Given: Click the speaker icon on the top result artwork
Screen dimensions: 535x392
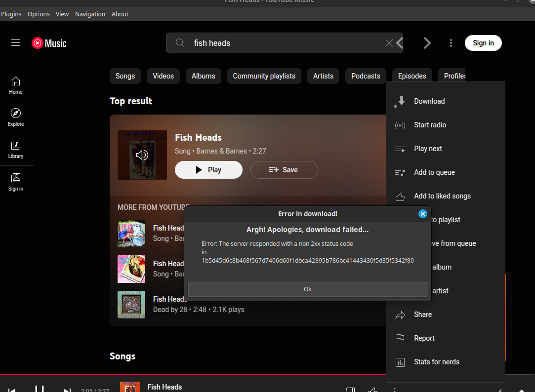Looking at the screenshot, I should (x=142, y=155).
